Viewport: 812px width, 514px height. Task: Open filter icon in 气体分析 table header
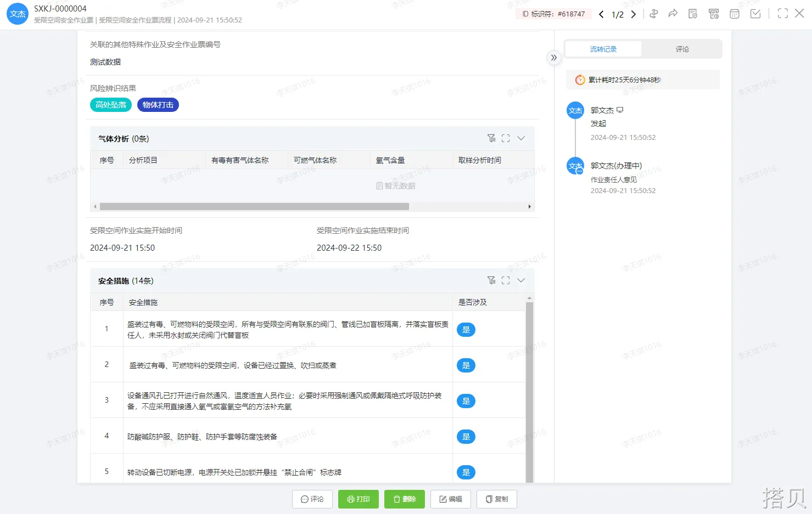491,138
